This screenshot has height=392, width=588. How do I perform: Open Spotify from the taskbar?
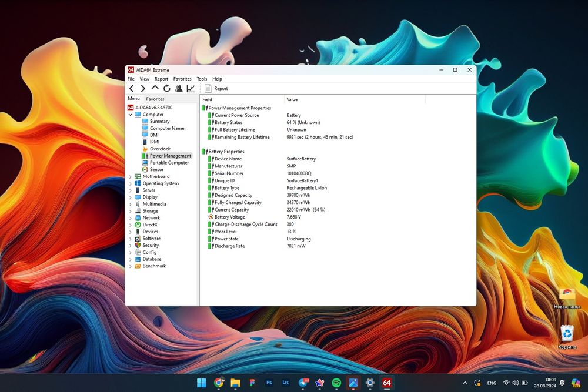click(336, 383)
